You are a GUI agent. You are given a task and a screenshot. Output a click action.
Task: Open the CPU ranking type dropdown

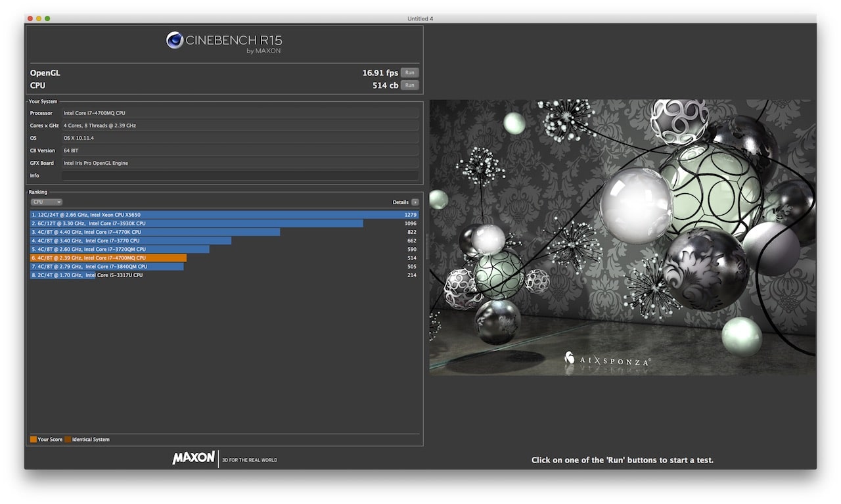click(47, 202)
